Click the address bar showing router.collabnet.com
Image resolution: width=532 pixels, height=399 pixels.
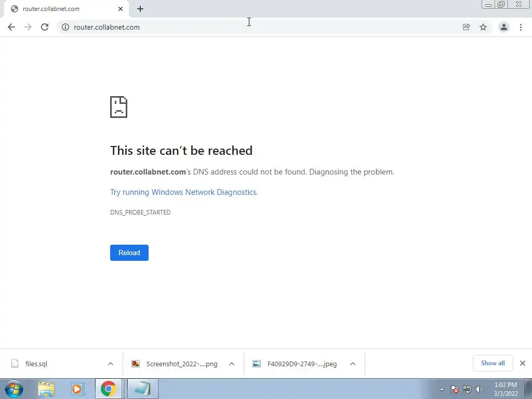[x=258, y=27]
